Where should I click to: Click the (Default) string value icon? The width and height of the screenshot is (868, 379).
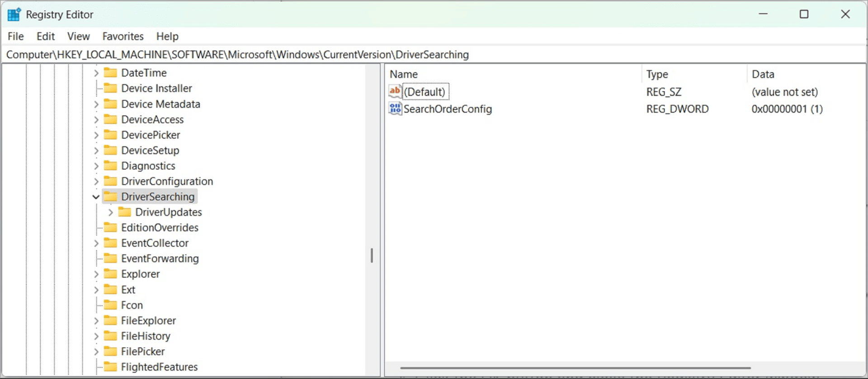[395, 92]
